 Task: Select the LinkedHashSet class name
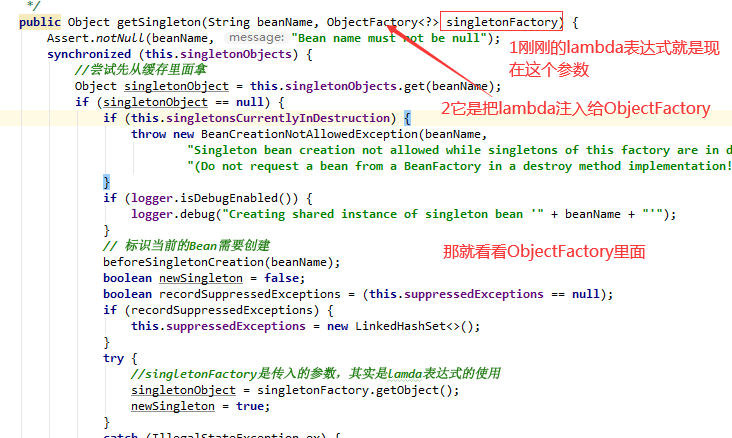pos(400,326)
